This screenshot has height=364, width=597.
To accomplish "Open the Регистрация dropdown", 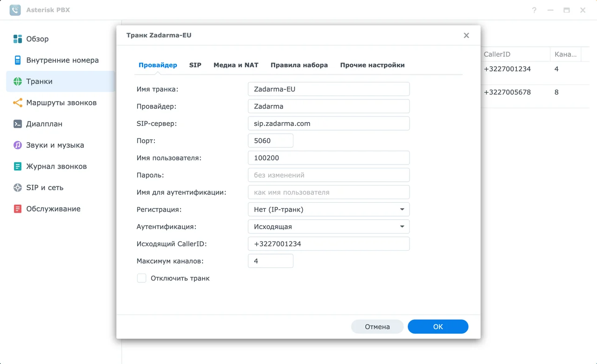I will [x=329, y=209].
